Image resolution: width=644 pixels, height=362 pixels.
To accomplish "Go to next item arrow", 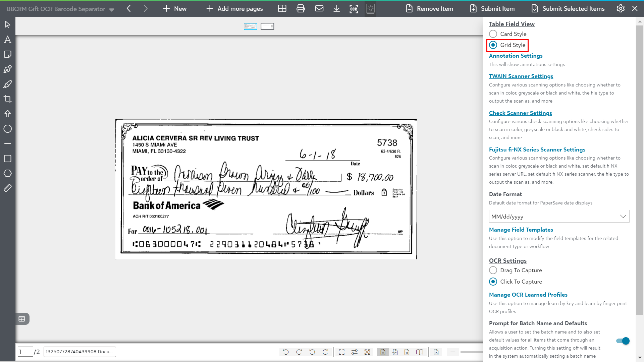I will pos(145,9).
